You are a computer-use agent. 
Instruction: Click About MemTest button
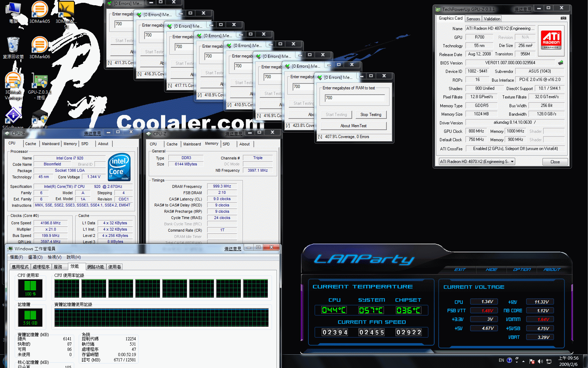point(353,126)
